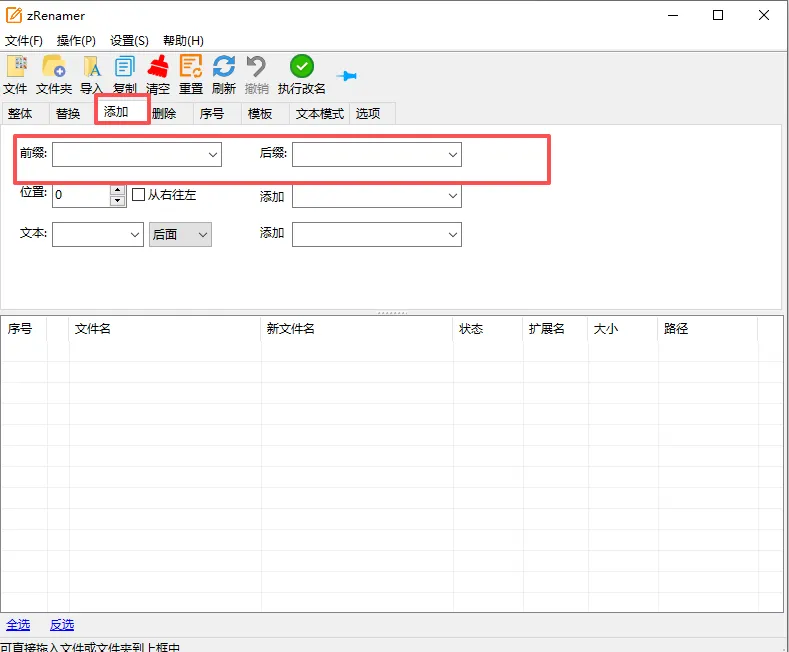Switch to the 序号 tab
This screenshot has height=652, width=789.
[x=217, y=114]
